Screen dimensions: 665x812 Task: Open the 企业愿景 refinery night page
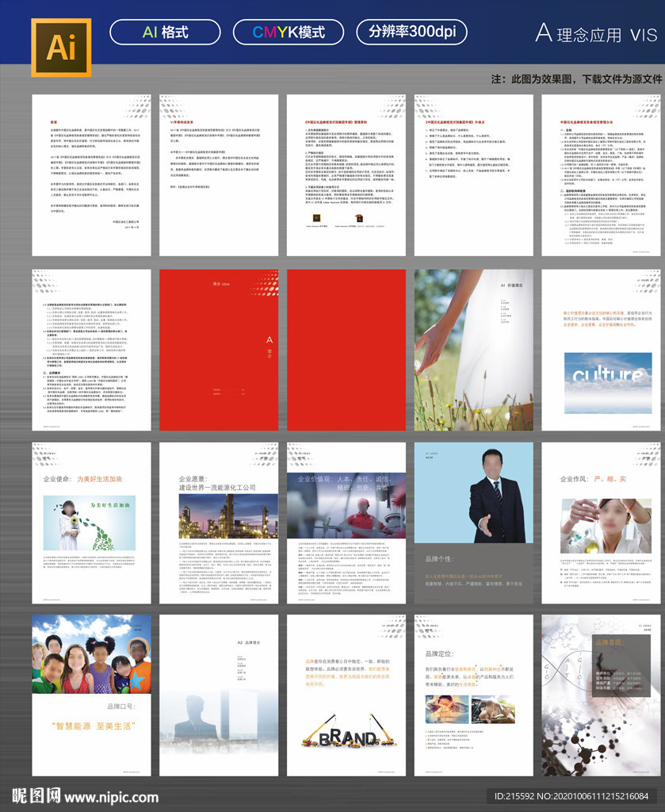pos(219,523)
